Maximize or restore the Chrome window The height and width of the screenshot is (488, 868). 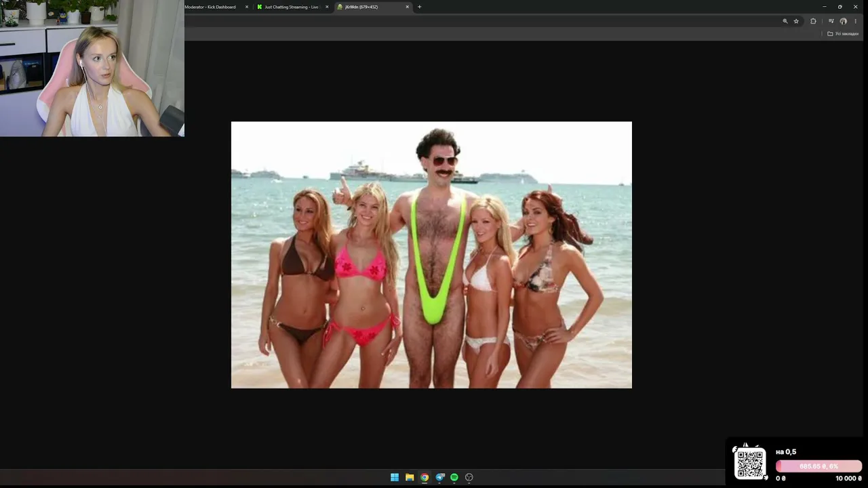pos(840,7)
